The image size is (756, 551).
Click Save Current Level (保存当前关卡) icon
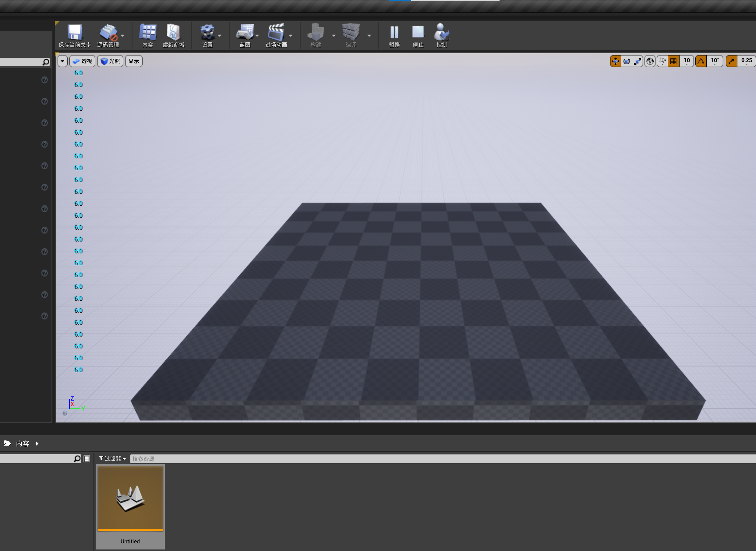[75, 32]
